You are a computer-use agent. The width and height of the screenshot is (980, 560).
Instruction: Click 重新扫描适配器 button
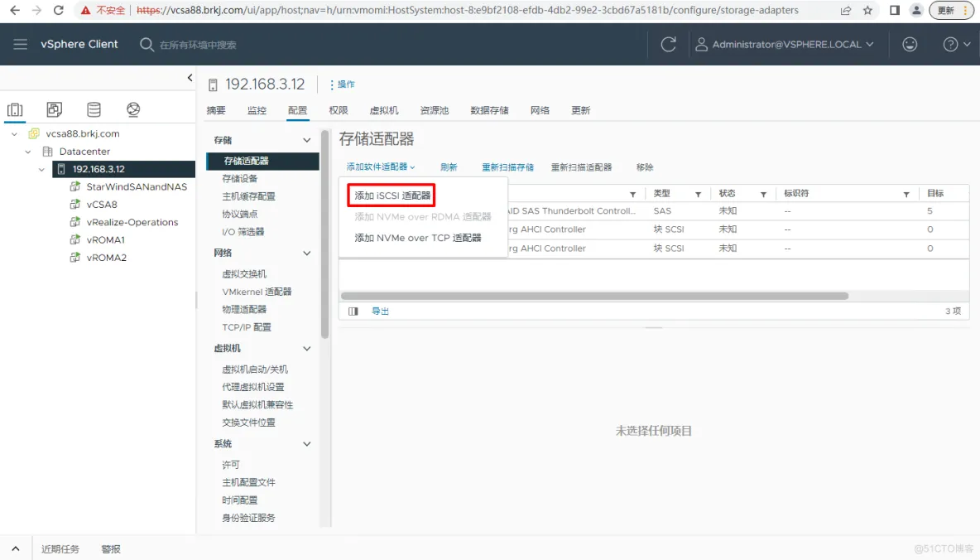tap(581, 167)
